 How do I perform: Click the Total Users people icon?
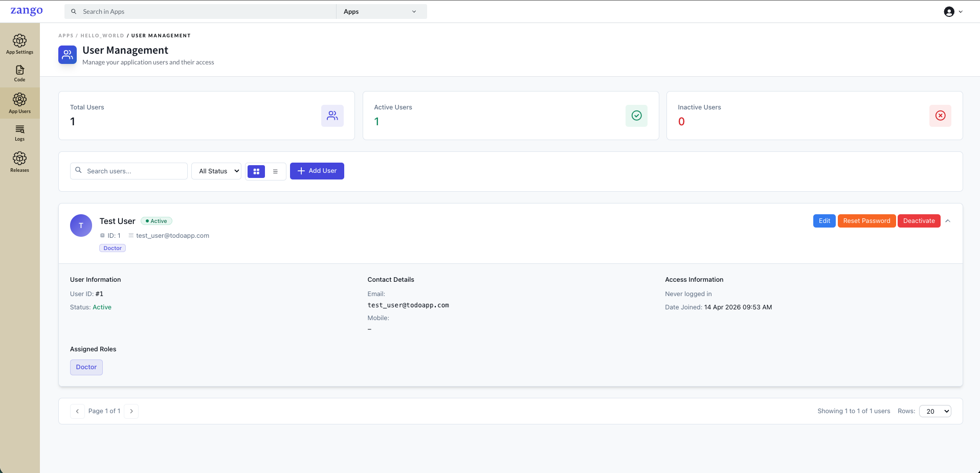click(x=332, y=116)
